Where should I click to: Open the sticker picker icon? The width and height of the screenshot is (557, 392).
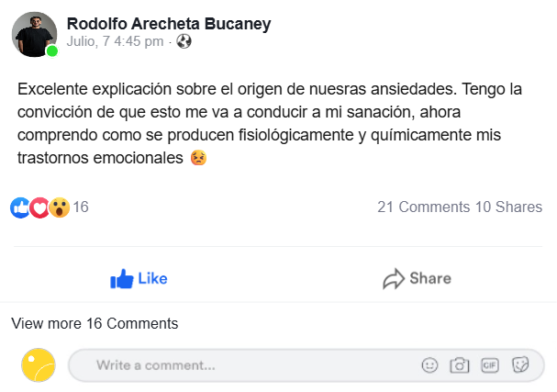coord(520,365)
